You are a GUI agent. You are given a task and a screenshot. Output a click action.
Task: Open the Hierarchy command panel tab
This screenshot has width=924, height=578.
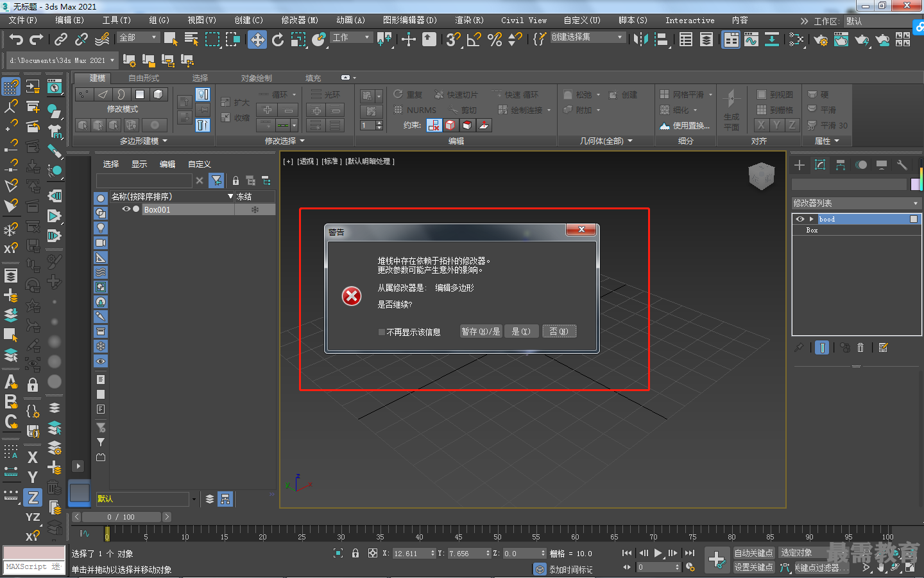coord(841,165)
